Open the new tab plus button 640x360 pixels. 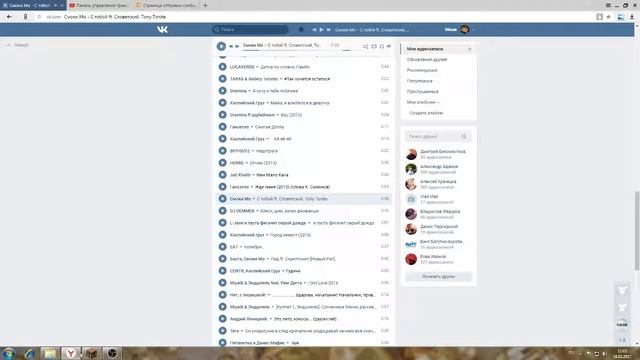click(x=205, y=5)
